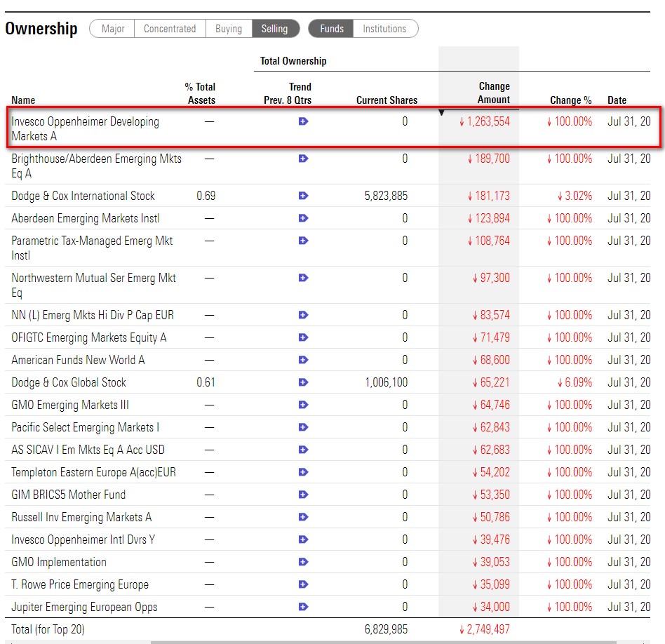The width and height of the screenshot is (665, 644).
Task: Click the 5,823,885 current shares value
Action: (386, 196)
